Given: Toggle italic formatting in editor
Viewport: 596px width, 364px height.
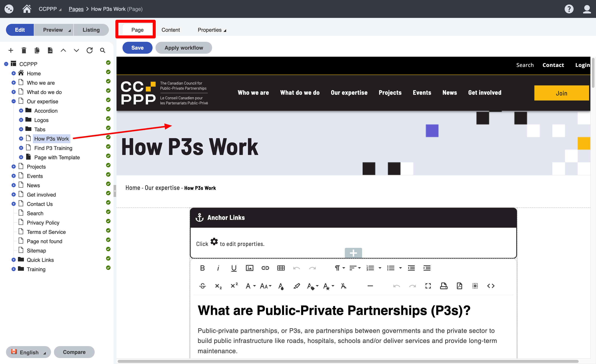Looking at the screenshot, I should tap(218, 268).
